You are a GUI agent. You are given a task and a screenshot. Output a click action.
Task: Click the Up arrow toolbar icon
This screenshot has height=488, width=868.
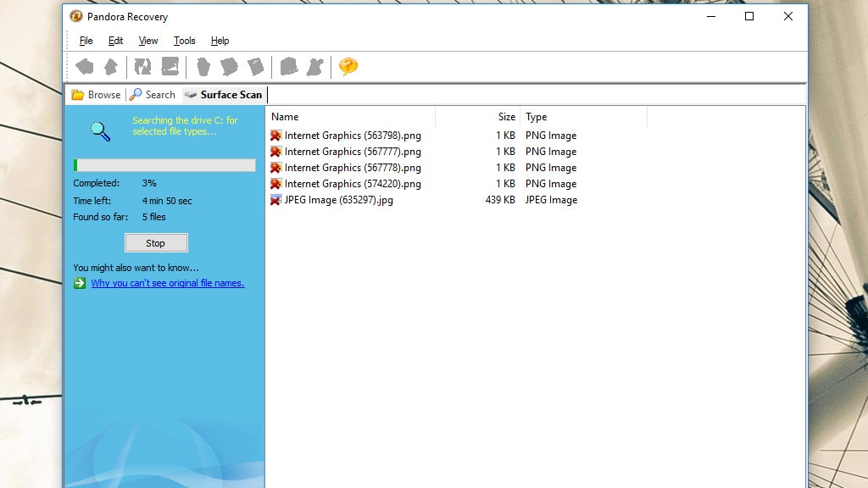[111, 67]
